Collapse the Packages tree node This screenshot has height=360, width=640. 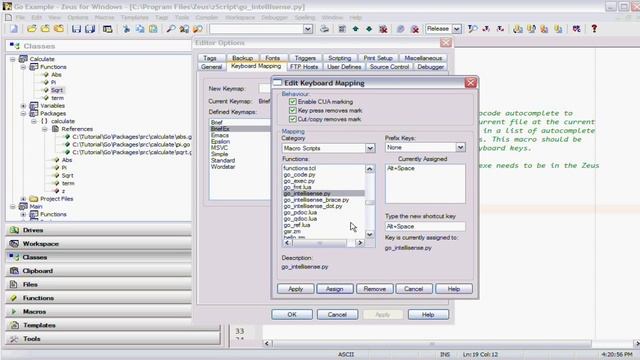(x=23, y=113)
